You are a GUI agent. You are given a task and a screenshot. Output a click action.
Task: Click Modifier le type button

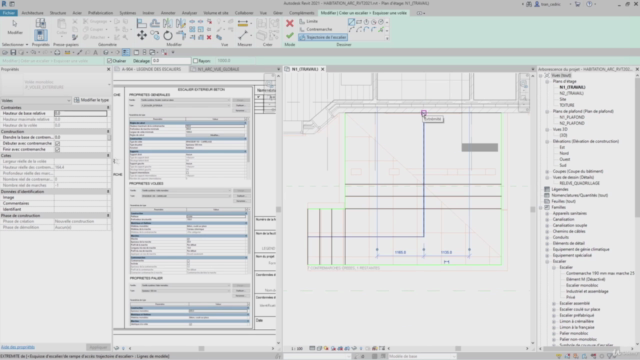92,100
